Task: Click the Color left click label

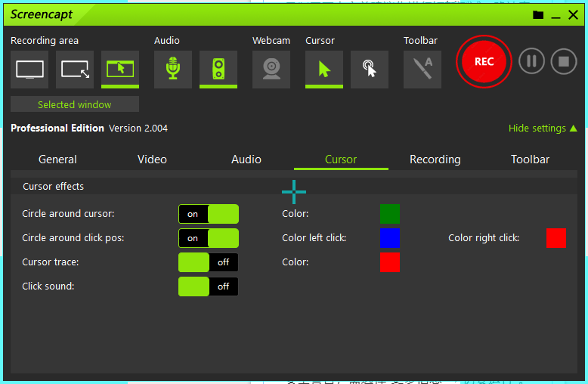Action: pos(314,238)
